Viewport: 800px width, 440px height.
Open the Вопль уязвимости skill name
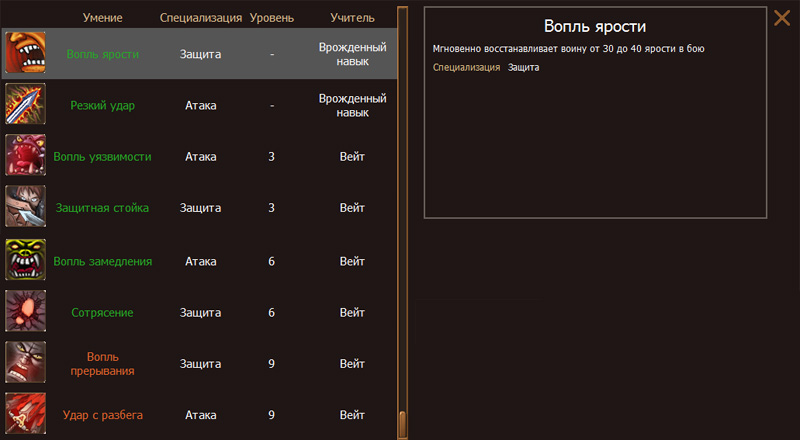(x=103, y=157)
